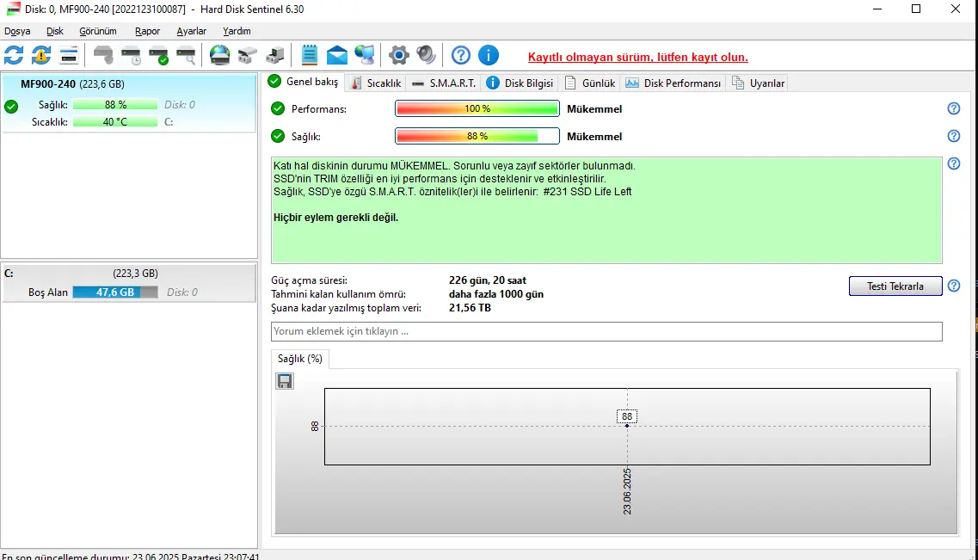978x560 pixels.
Task: Click the 23.06.2025 date label on graph
Action: point(627,491)
